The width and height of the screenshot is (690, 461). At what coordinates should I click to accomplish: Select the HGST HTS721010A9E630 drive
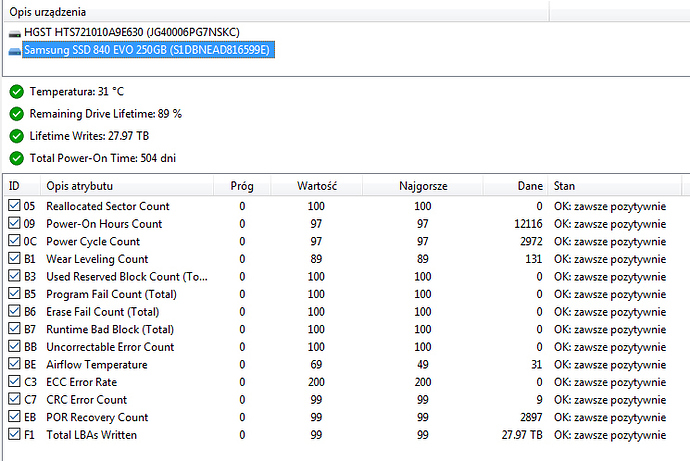point(132,32)
